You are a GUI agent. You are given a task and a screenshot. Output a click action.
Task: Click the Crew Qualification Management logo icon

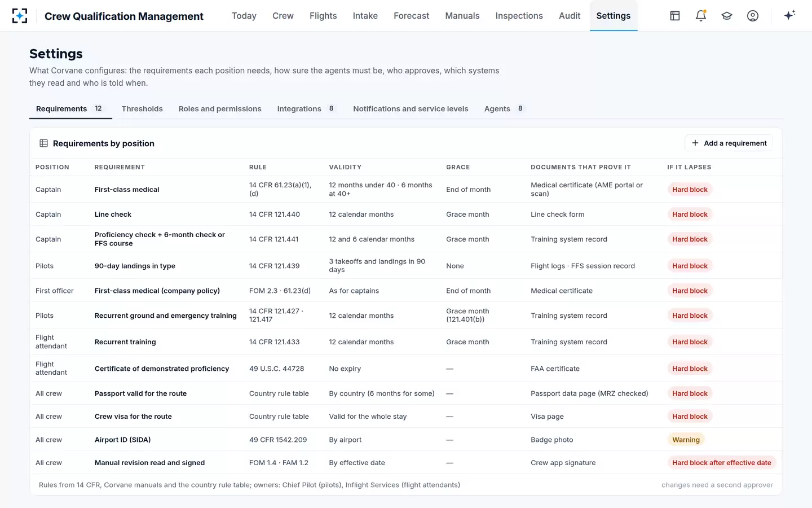pos(20,16)
